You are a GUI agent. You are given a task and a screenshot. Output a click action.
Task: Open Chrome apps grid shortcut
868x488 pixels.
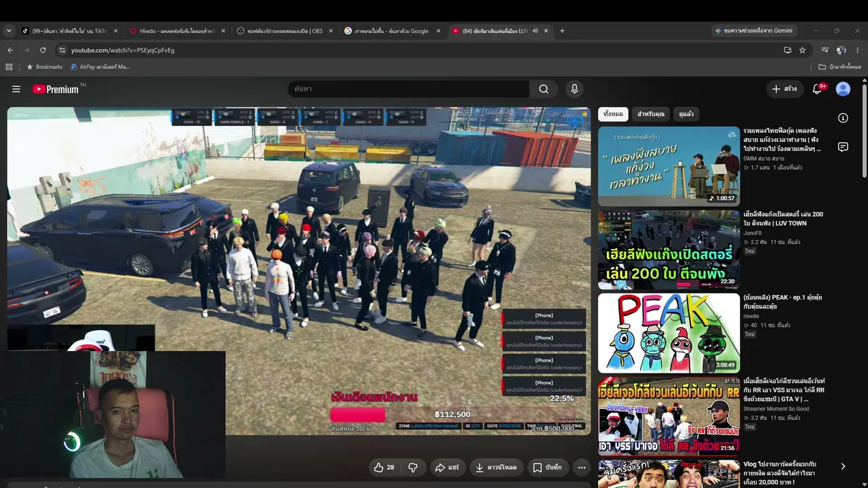click(9, 67)
